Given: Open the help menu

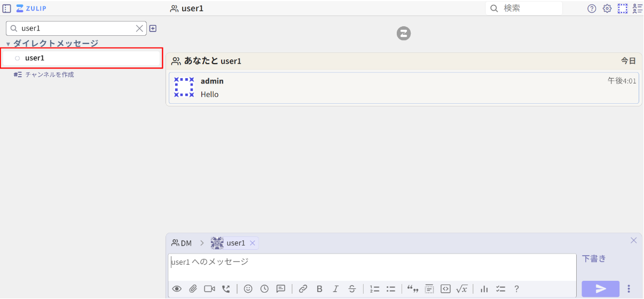Looking at the screenshot, I should (x=592, y=8).
